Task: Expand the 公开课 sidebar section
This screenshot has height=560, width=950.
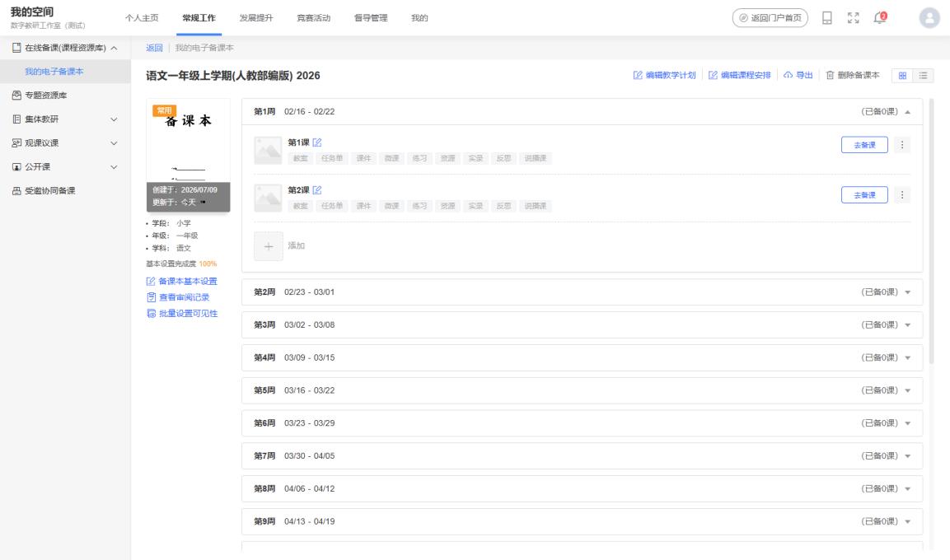Action: [114, 167]
